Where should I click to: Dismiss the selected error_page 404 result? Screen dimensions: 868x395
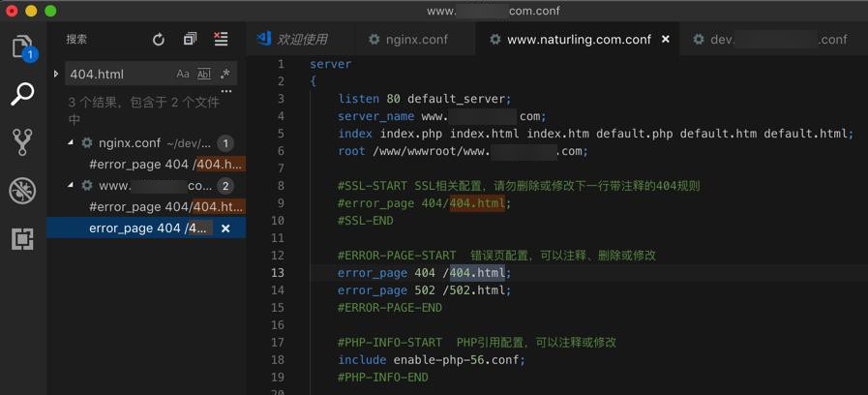point(225,228)
